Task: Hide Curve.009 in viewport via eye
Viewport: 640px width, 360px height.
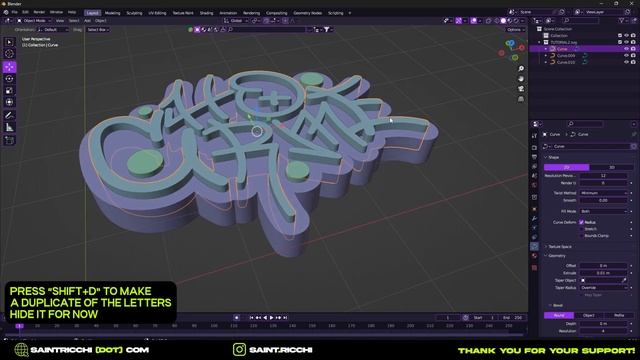Action: coord(627,56)
